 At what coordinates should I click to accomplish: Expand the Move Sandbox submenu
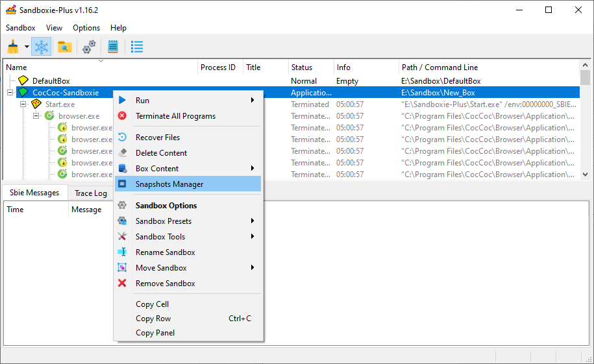[188, 268]
